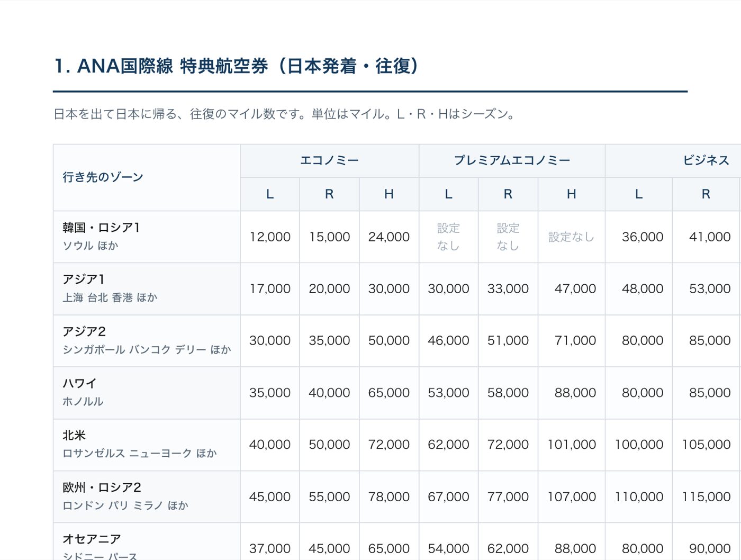Click '115,000' in the 欧州・ロシア2 row
The height and width of the screenshot is (560, 741).
706,497
